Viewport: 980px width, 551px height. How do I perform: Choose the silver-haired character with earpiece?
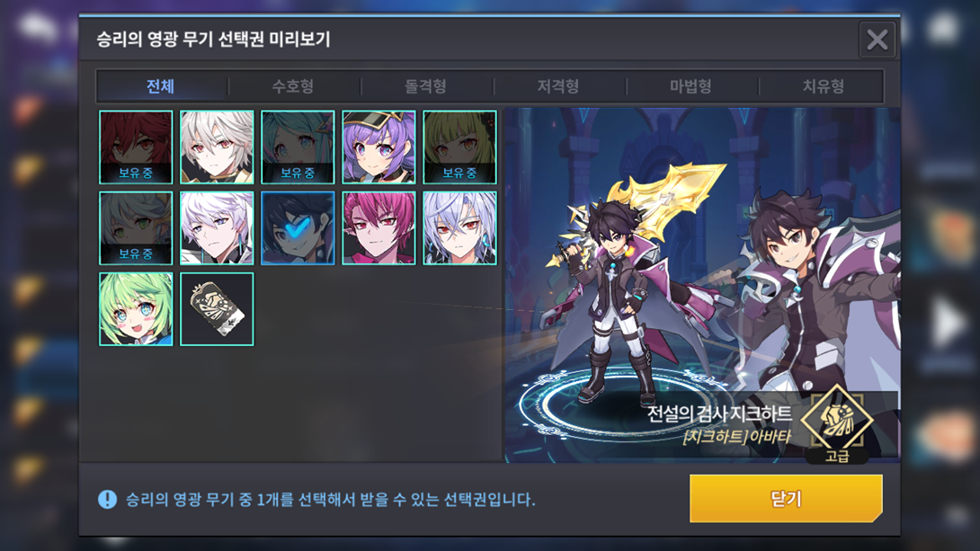[x=459, y=228]
